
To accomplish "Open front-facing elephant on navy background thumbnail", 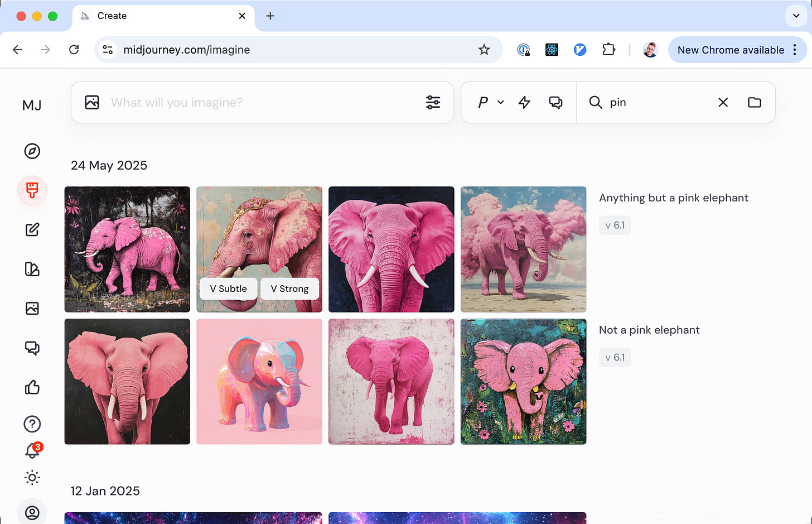I will 391,249.
